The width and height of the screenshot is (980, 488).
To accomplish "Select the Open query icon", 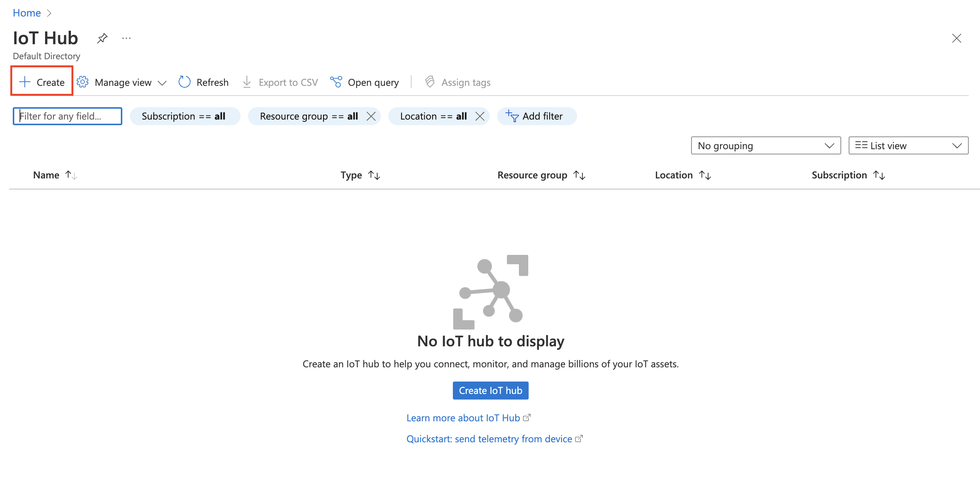I will [x=336, y=82].
